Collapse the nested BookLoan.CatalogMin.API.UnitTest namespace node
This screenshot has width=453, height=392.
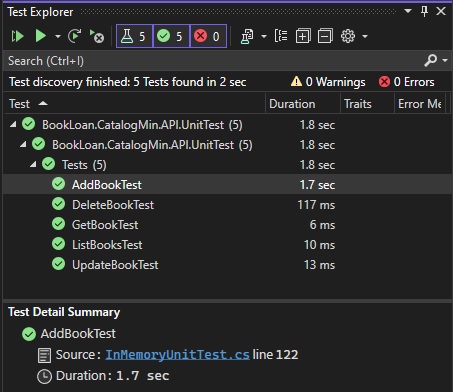23,145
